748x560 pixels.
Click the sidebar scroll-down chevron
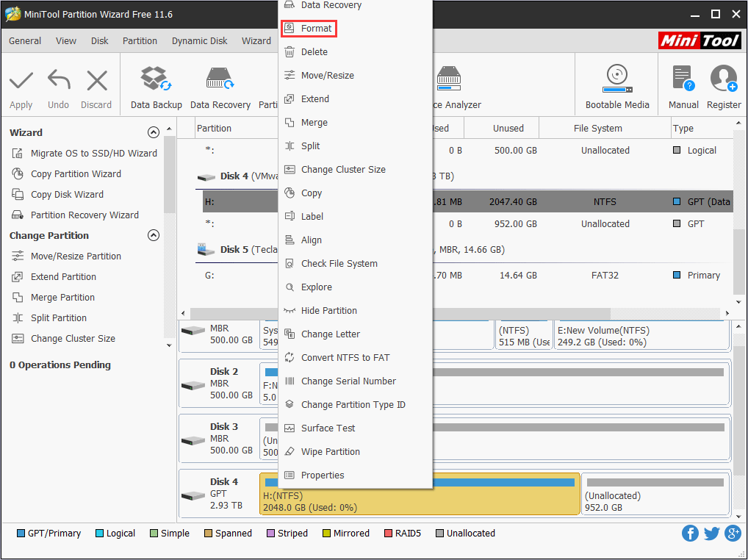pyautogui.click(x=168, y=345)
